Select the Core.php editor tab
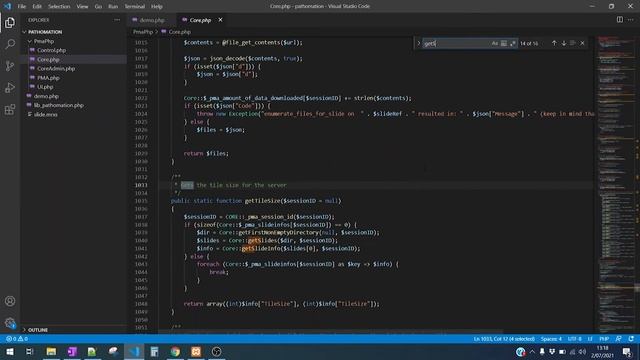640x360 pixels. tap(200, 20)
